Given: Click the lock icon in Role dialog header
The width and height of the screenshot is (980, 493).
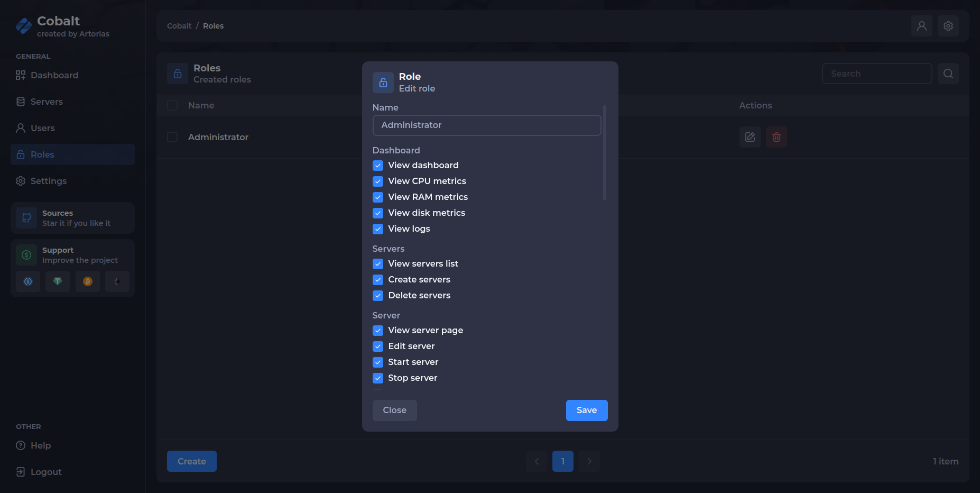Looking at the screenshot, I should (383, 83).
